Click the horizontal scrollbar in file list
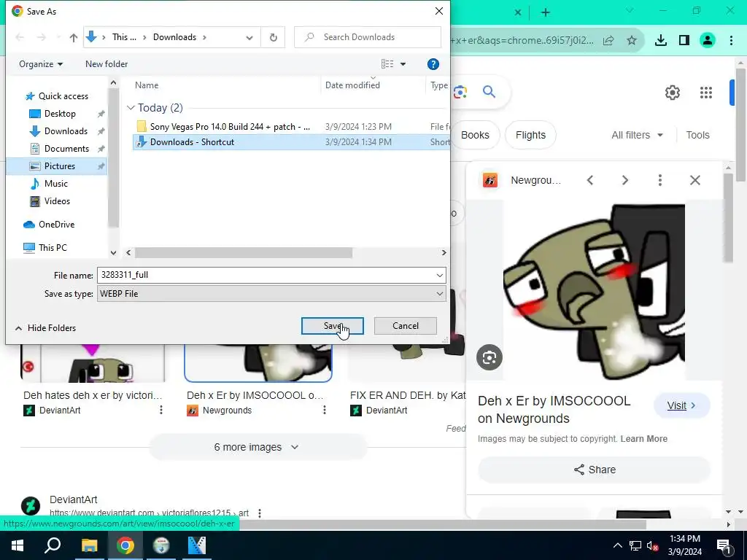The image size is (747, 560). [244, 253]
